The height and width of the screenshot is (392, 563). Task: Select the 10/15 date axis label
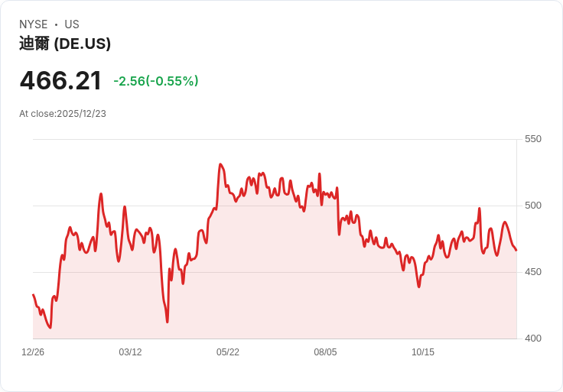point(422,352)
